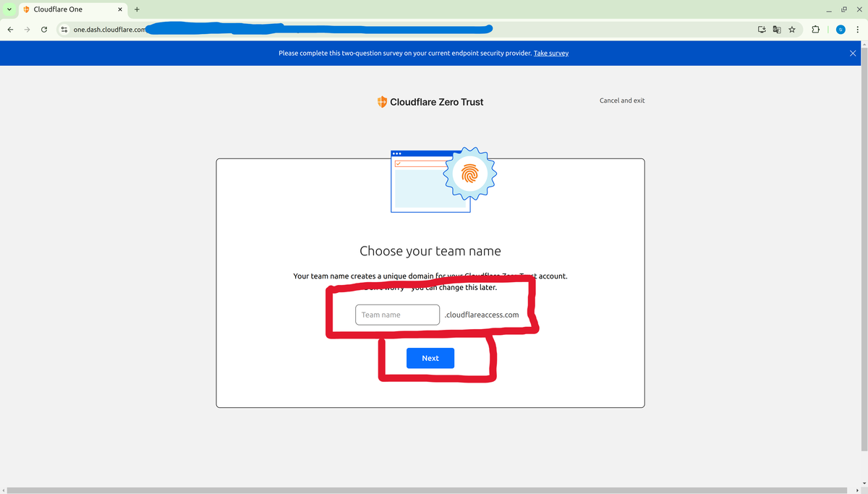Open Chrome three-dot menu
The height and width of the screenshot is (494, 868).
857,30
